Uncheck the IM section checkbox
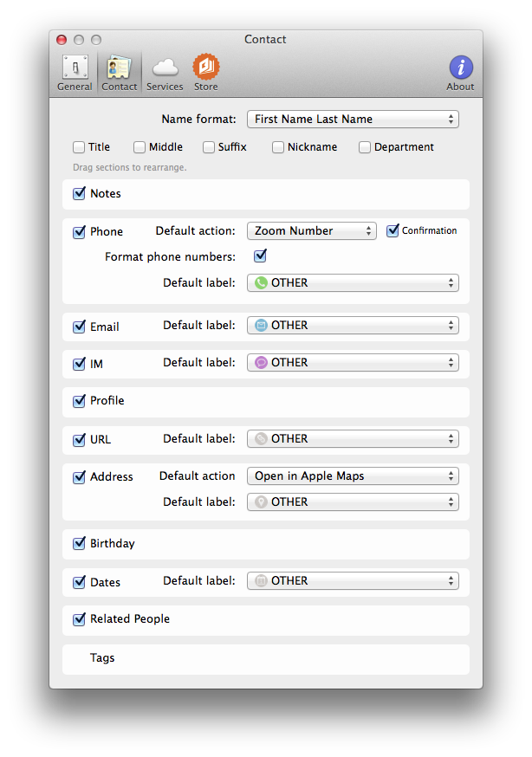The height and width of the screenshot is (757, 532). point(79,364)
